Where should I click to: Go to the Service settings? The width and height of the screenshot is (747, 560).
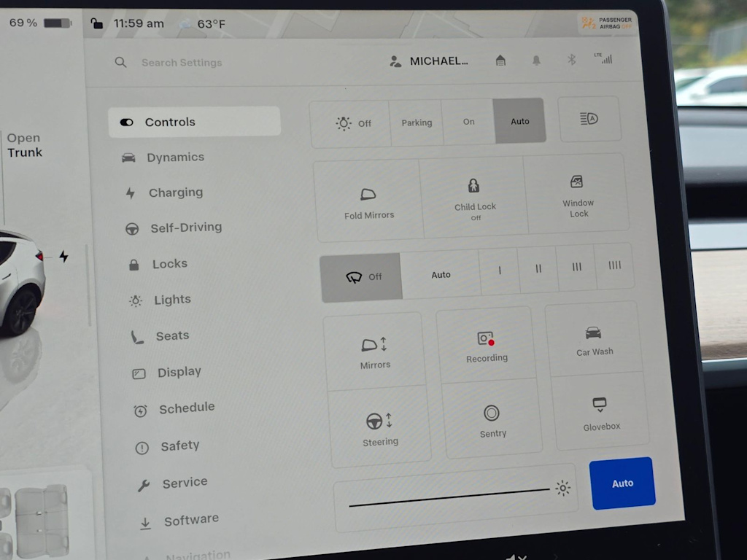coord(172,483)
